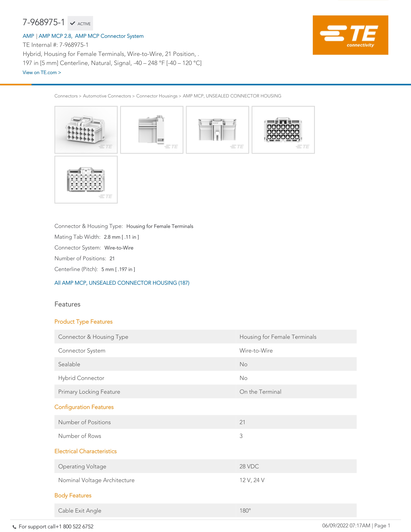Open the front face connector thumbnail
The image size is (411, 532).
click(283, 130)
